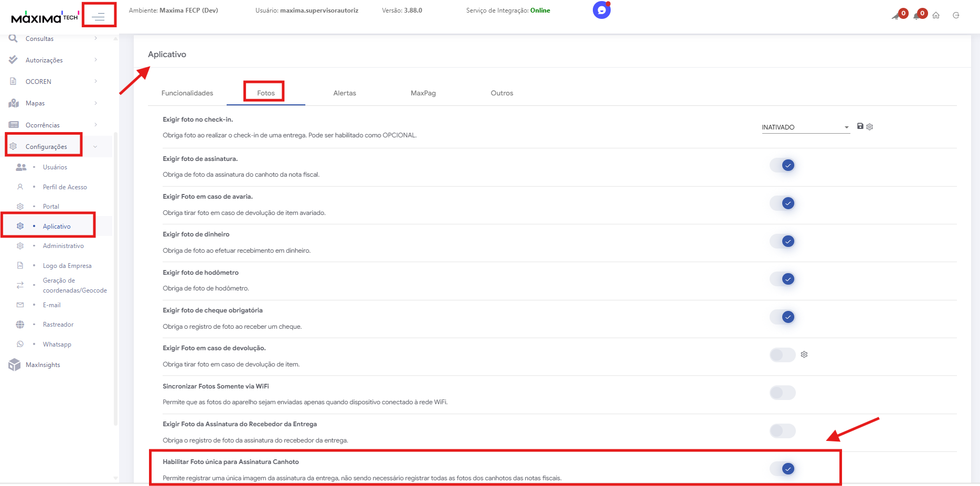The image size is (980, 486).
Task: Click the Maxima Tech logo
Action: (x=45, y=17)
